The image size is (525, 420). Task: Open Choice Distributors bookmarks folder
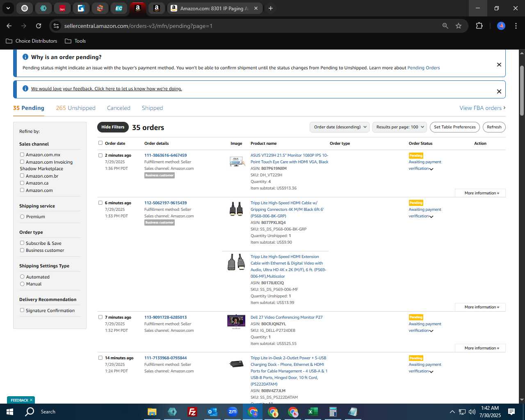(x=32, y=41)
